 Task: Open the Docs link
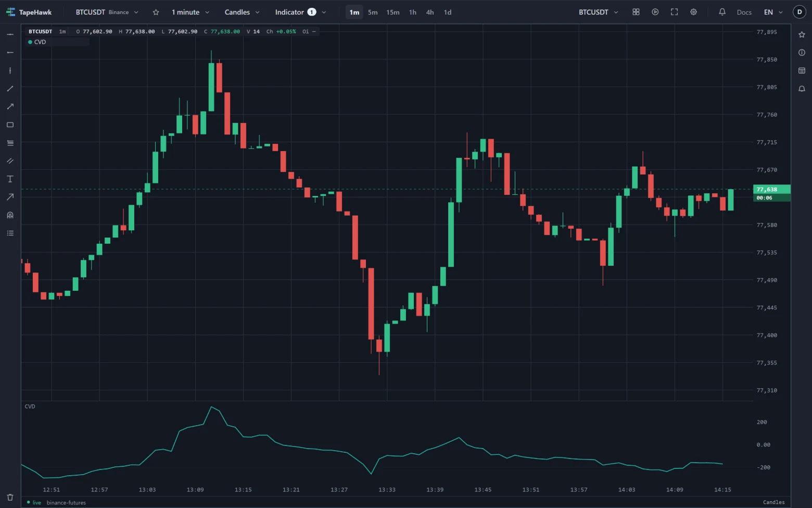(x=744, y=12)
